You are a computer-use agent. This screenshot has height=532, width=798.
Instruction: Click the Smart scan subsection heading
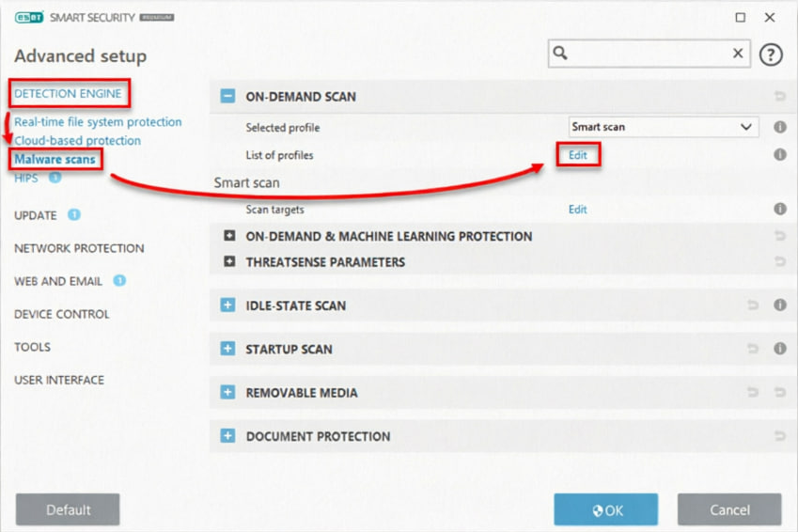pyautogui.click(x=246, y=182)
